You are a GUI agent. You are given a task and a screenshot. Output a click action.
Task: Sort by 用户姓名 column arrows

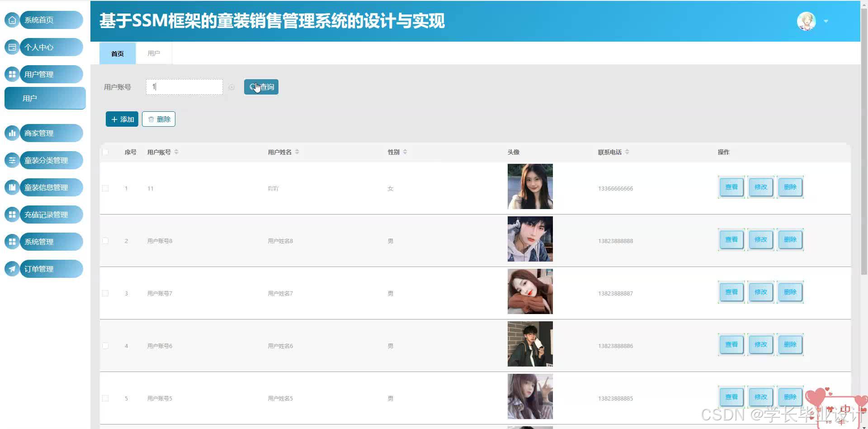[297, 152]
